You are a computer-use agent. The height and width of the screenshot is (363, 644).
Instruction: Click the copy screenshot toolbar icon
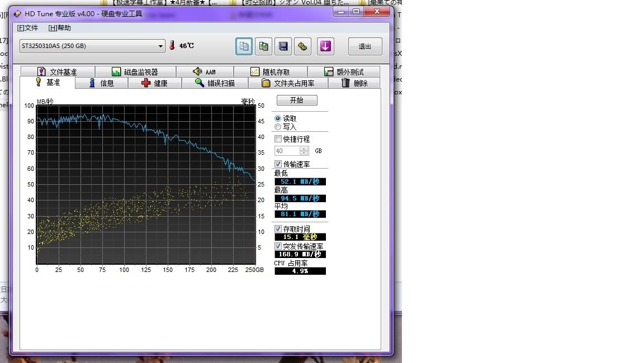263,46
